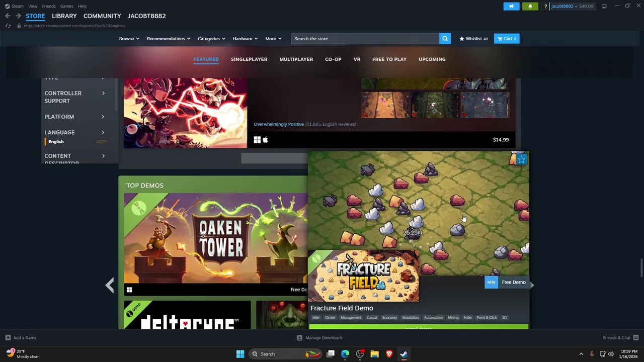Show hidden system tray icons

581,354
